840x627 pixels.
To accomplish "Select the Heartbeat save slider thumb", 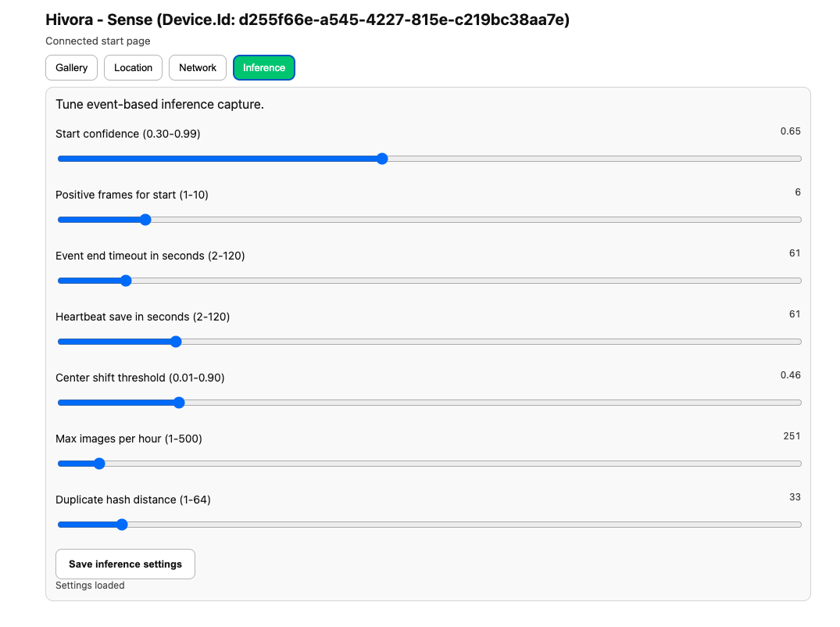I will tap(176, 342).
